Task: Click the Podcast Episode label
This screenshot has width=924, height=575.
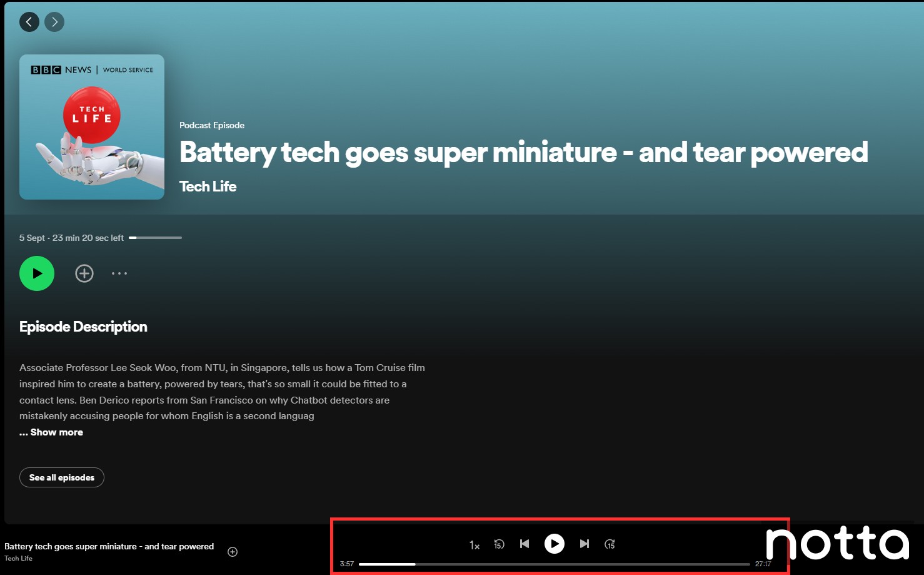Action: tap(212, 125)
